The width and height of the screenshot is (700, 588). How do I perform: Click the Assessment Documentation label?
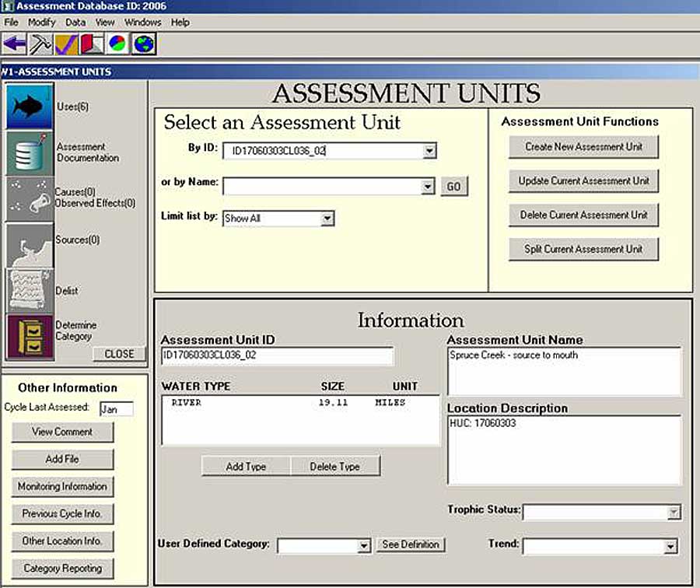click(88, 152)
